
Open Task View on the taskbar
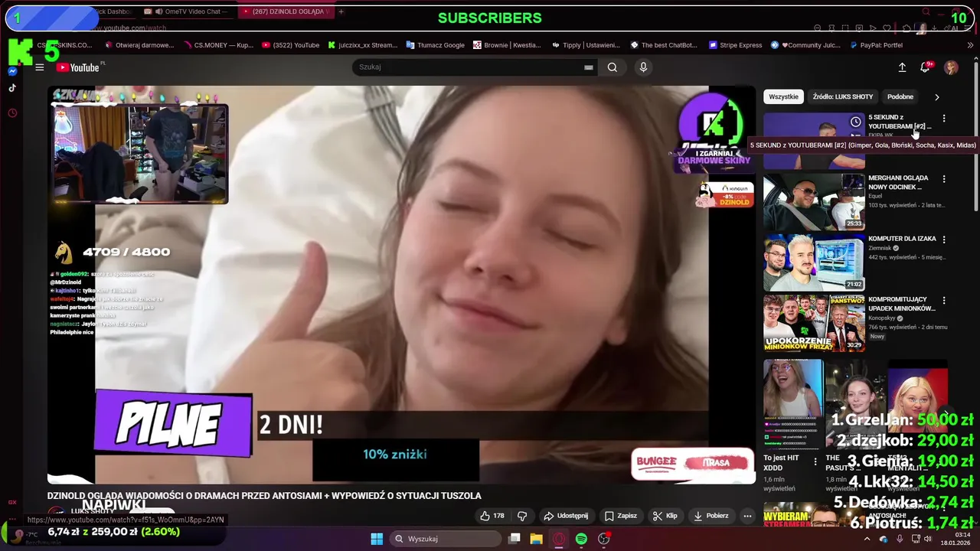tap(514, 539)
